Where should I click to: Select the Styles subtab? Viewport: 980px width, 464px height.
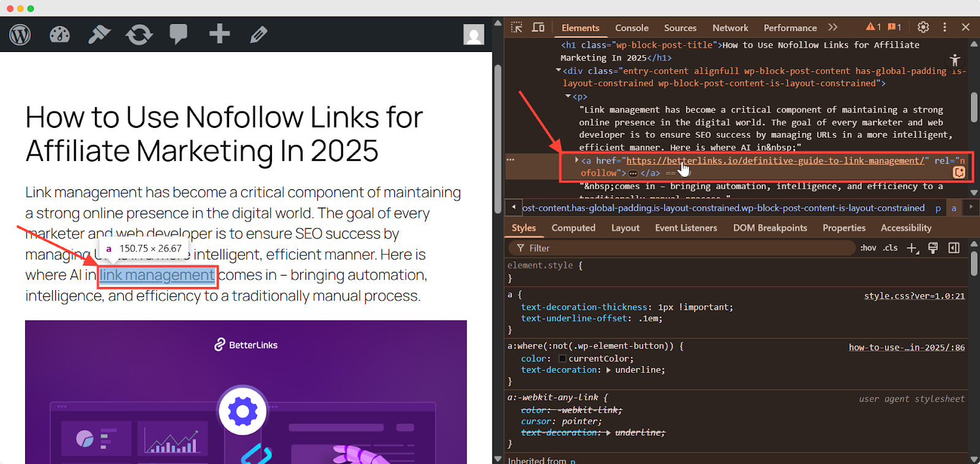(524, 228)
